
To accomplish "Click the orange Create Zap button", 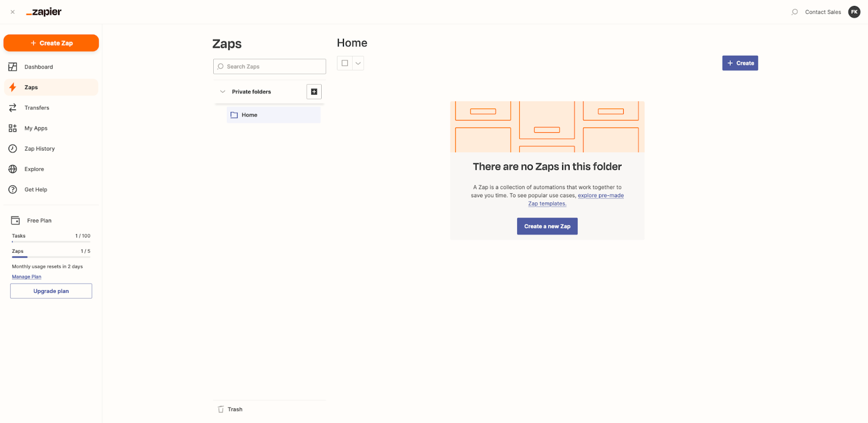I will pos(51,43).
